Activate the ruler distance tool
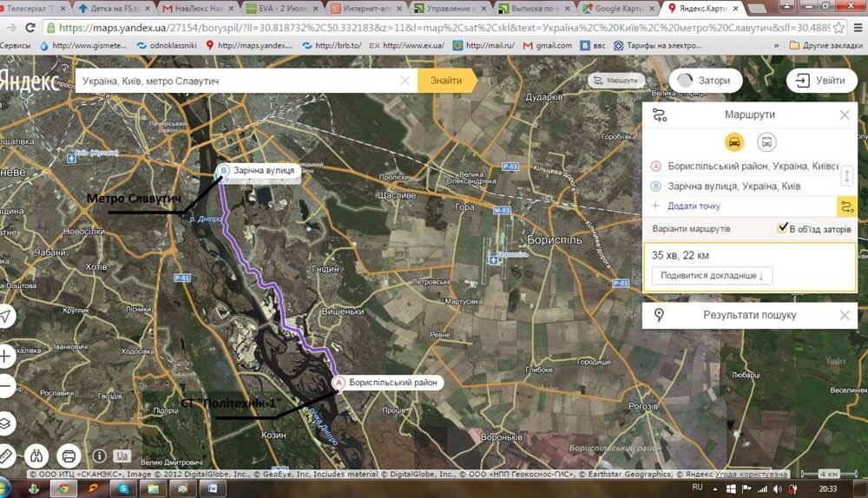Image resolution: width=868 pixels, height=498 pixels. coord(5,456)
